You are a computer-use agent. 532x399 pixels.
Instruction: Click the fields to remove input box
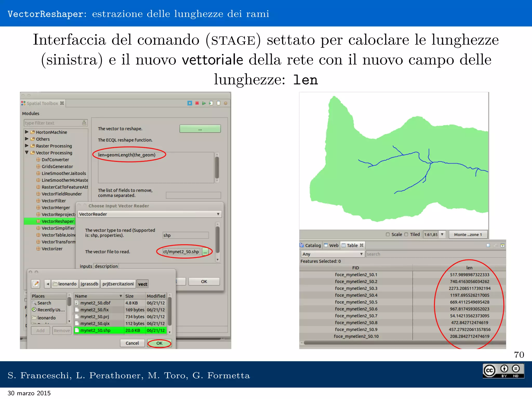[x=193, y=195]
